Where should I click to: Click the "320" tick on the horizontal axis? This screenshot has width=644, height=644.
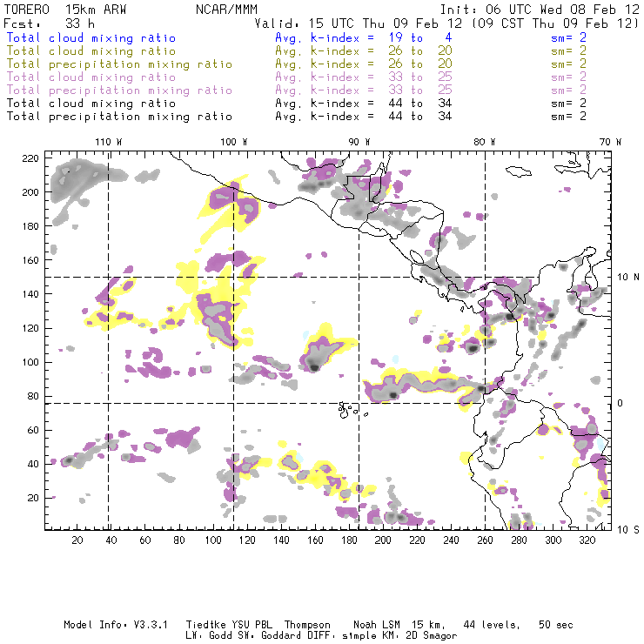click(x=587, y=540)
